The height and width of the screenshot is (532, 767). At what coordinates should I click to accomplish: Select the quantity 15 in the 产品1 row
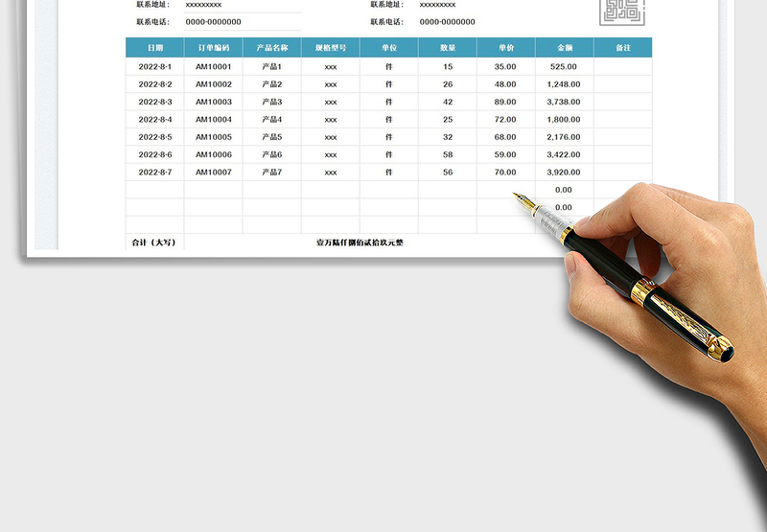(x=448, y=66)
